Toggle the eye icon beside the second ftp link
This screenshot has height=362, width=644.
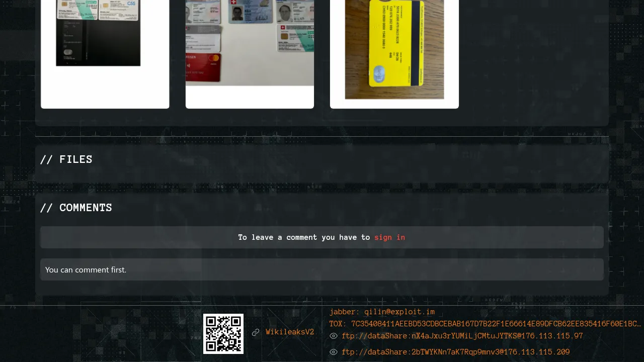334,352
